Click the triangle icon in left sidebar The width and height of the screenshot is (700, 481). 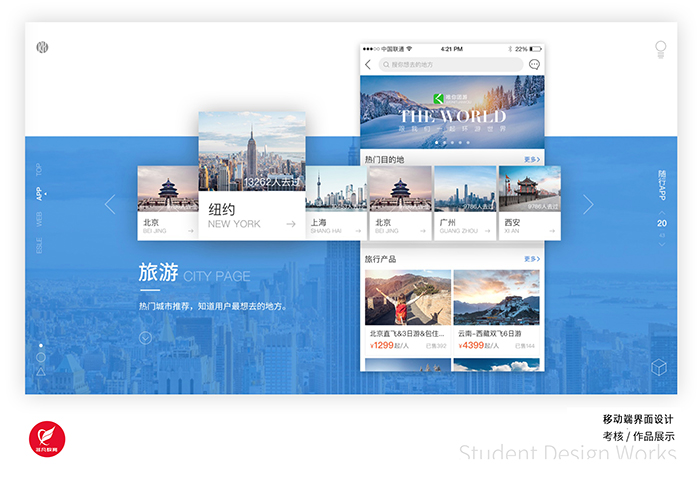40,371
